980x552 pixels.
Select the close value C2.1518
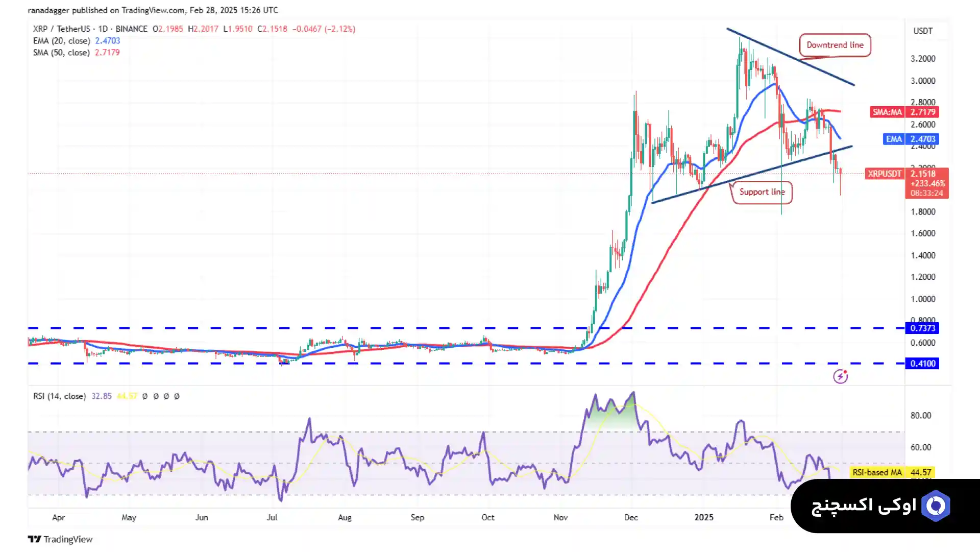tap(273, 29)
